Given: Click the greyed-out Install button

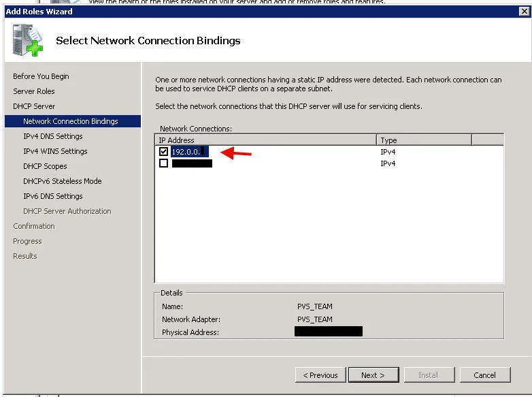Looking at the screenshot, I should (429, 375).
